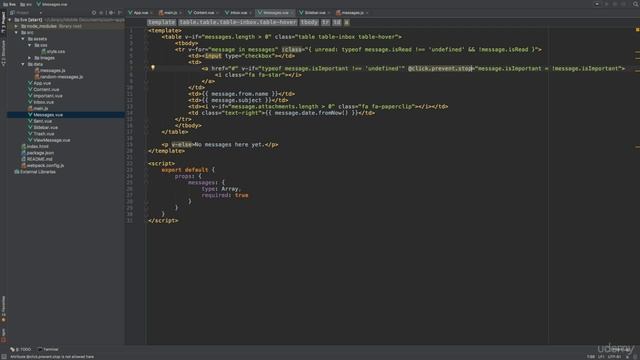Expand the images folder
The height and width of the screenshot is (360, 640).
(29, 58)
